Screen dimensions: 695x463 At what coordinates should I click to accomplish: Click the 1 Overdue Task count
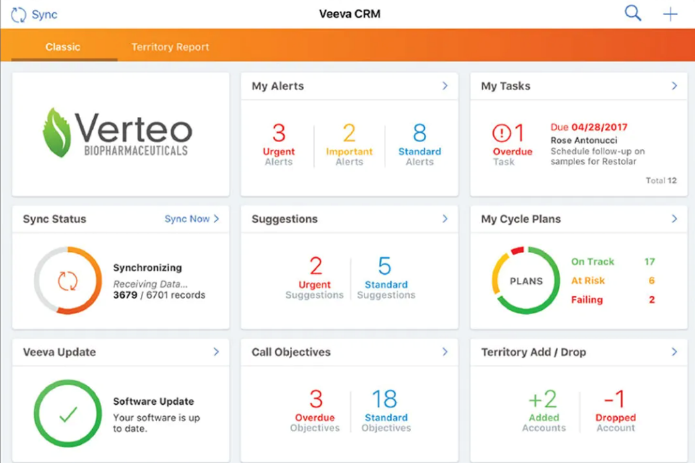[x=512, y=144]
